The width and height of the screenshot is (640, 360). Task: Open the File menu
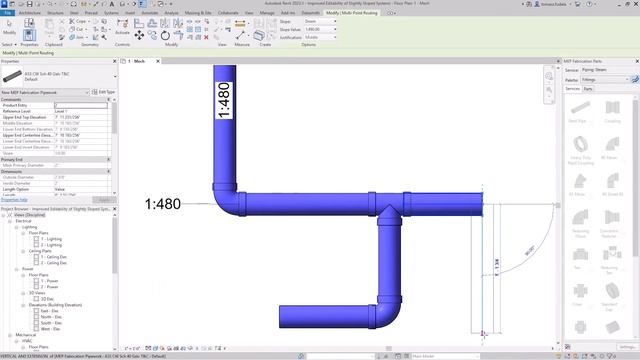coord(7,13)
